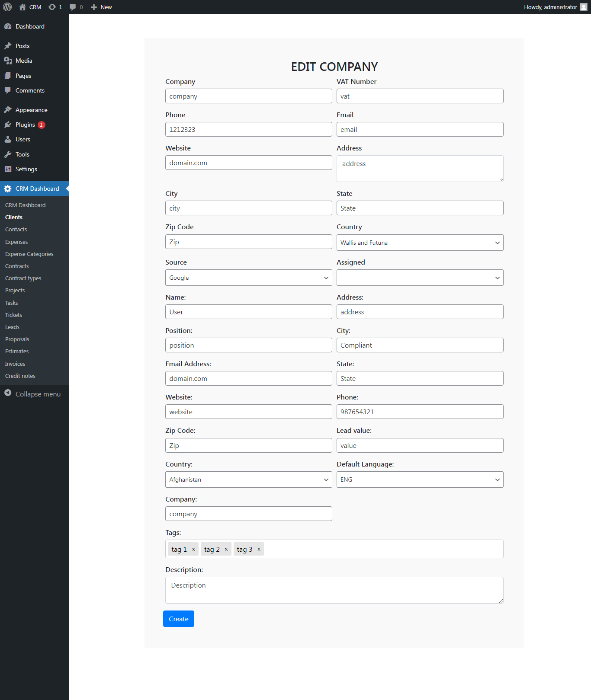Open the Default Language dropdown

[x=420, y=479]
